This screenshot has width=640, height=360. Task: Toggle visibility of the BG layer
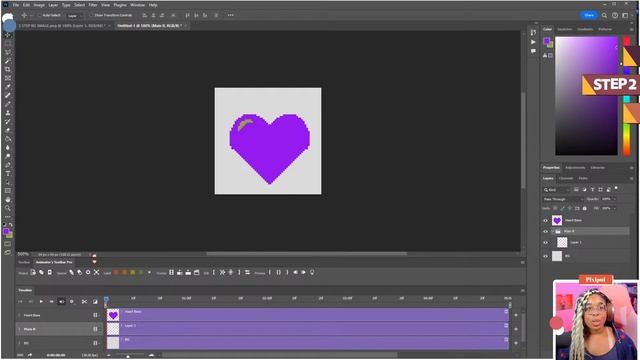(x=545, y=256)
